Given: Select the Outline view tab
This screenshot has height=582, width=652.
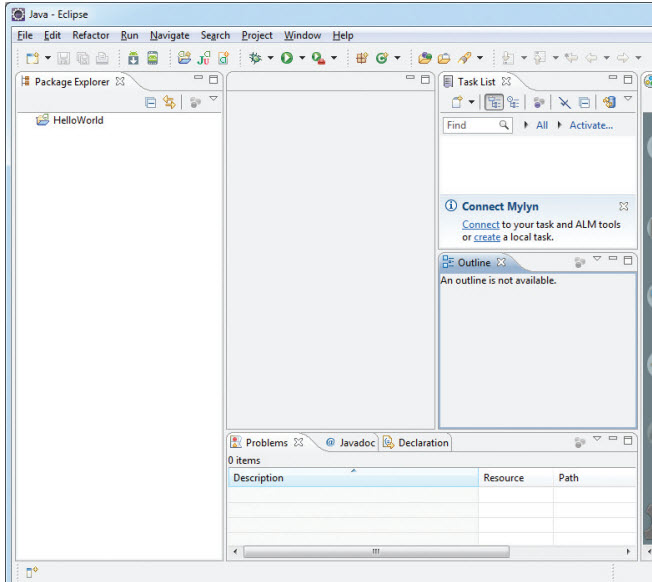Looking at the screenshot, I should pyautogui.click(x=474, y=262).
